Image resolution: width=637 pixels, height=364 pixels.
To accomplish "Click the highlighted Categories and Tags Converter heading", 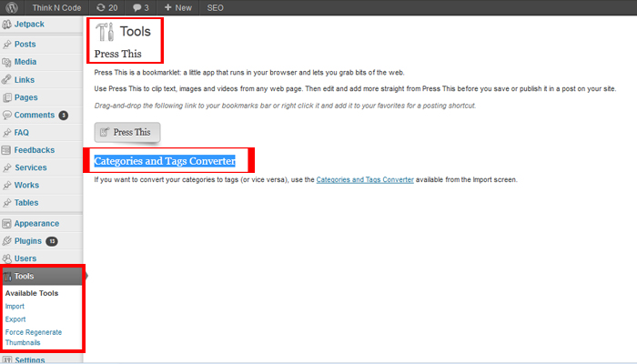I will tap(165, 161).
